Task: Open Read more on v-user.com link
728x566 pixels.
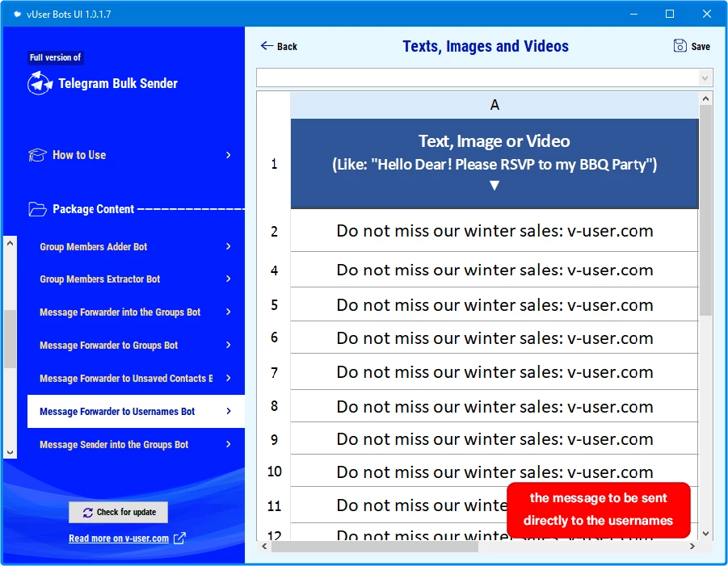Action: [x=119, y=539]
